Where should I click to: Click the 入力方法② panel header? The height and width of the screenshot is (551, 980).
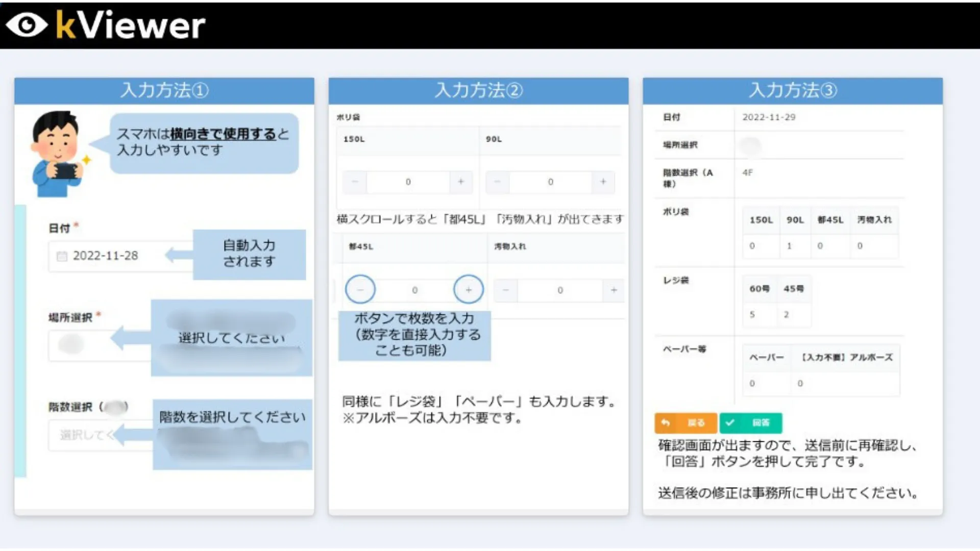(478, 91)
